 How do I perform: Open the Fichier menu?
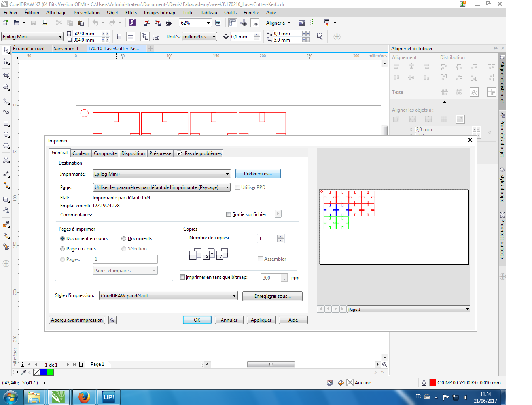[x=10, y=13]
